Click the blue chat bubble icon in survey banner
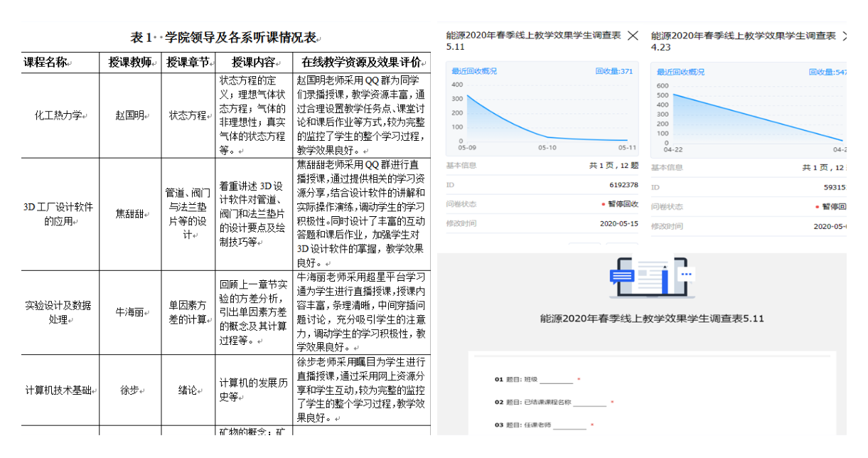The height and width of the screenshot is (458, 868). 621,275
